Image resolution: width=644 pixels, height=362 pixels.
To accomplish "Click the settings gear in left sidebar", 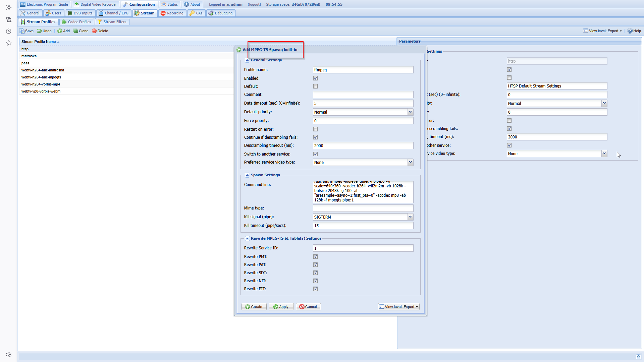I will (9, 355).
